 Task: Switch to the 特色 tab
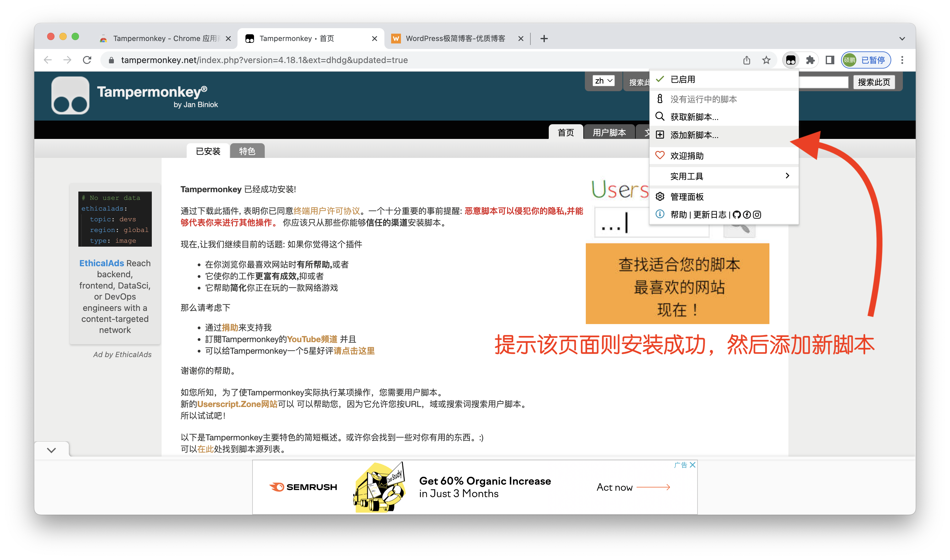coord(247,151)
